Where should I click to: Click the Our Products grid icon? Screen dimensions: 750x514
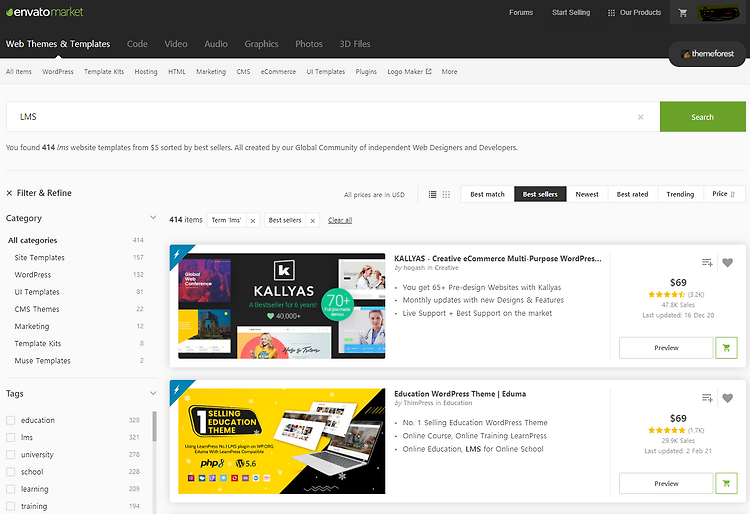click(611, 13)
